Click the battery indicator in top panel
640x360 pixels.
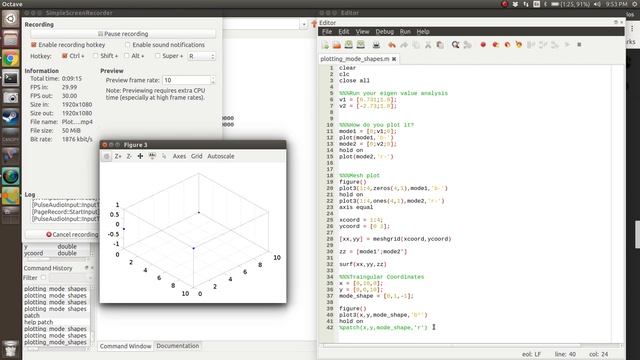[570, 4]
